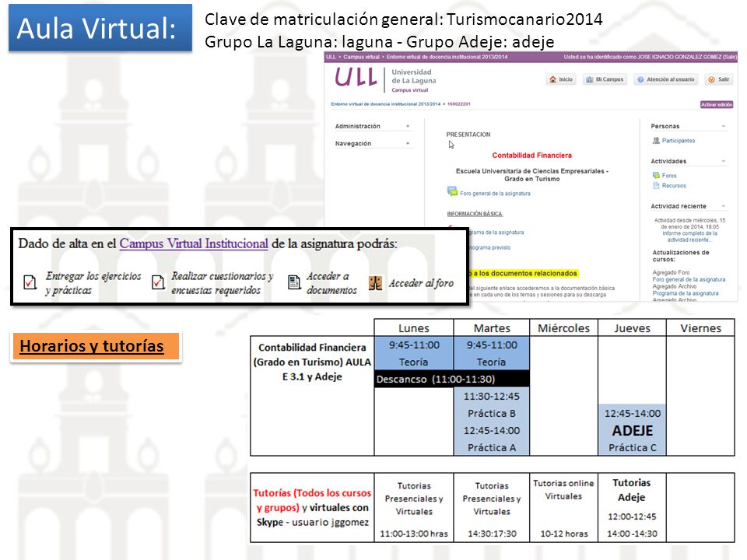Image resolution: width=747 pixels, height=560 pixels.
Task: Click the Acceder al foro icon
Action: click(x=375, y=283)
